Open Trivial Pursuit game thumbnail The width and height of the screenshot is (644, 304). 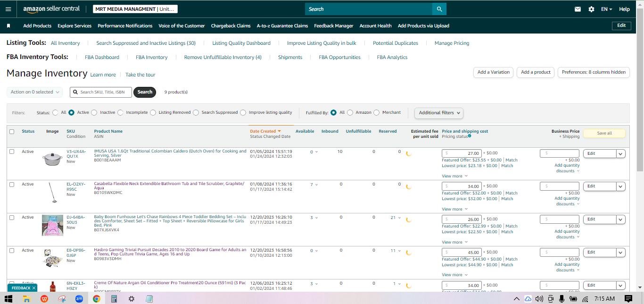coord(52,258)
